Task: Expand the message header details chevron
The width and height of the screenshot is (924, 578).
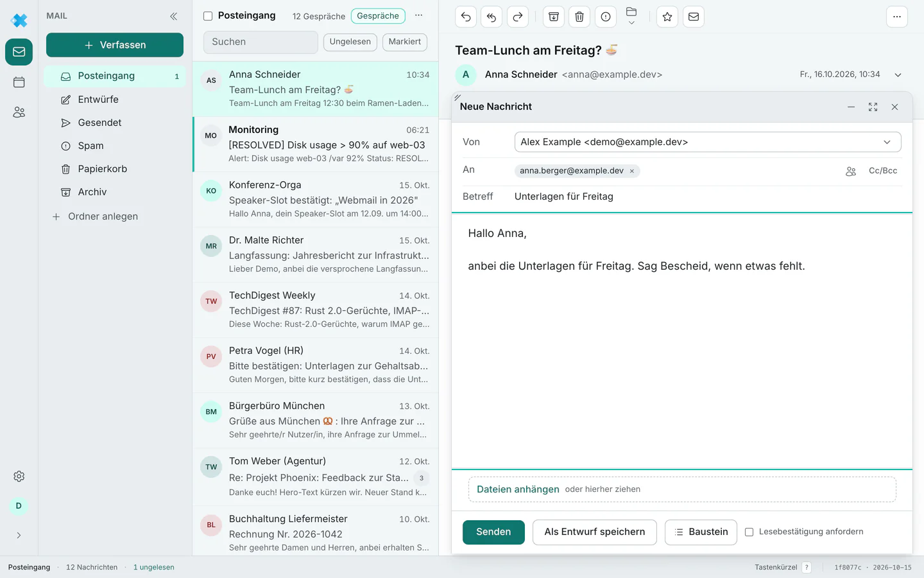Action: [898, 74]
